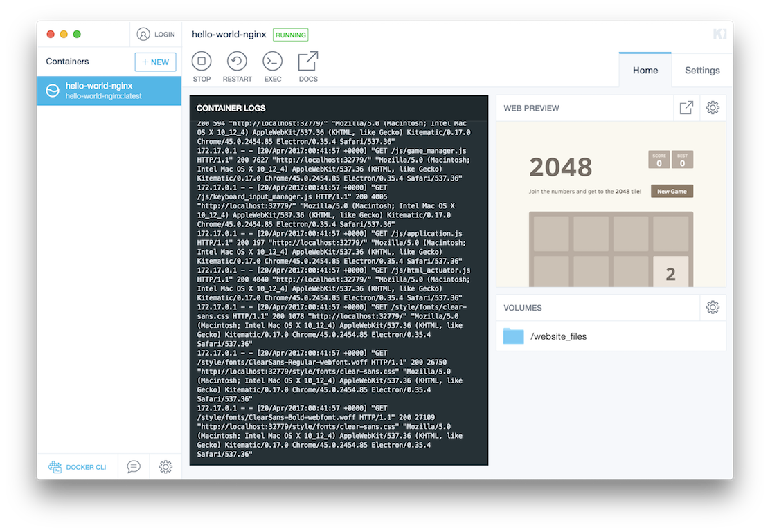770x532 pixels.
Task: Open the Docker CLI
Action: click(x=77, y=467)
